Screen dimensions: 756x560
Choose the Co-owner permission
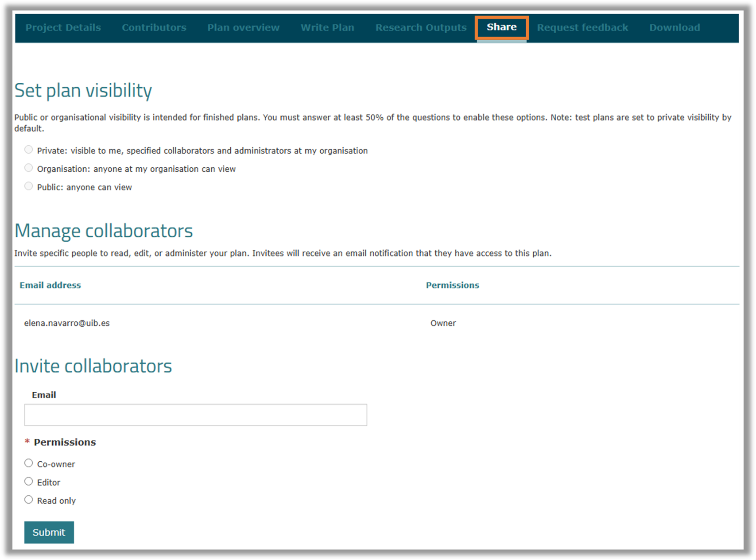click(29, 463)
